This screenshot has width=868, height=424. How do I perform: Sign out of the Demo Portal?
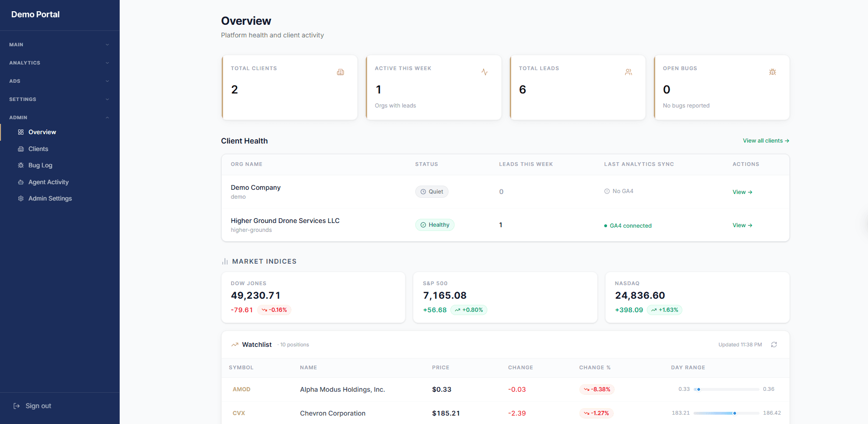(x=33, y=405)
